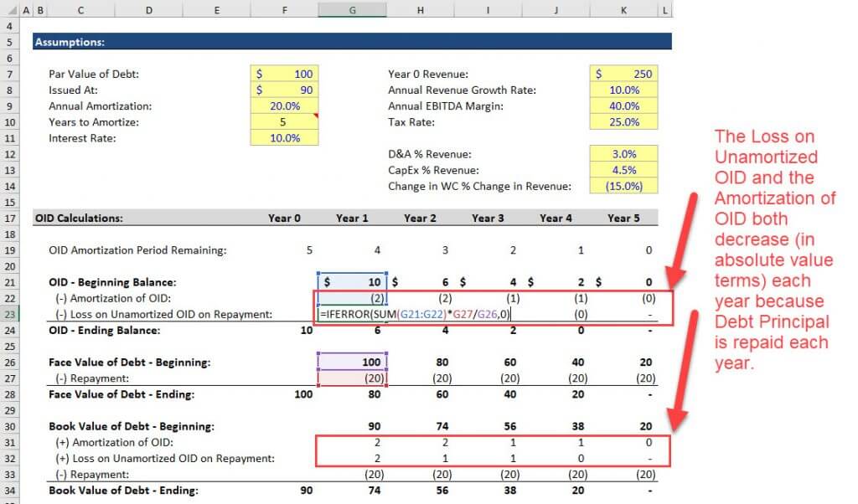Viewport: 858px width, 504px height.
Task: Click the Years to Amortize value cell
Action: click(x=285, y=122)
